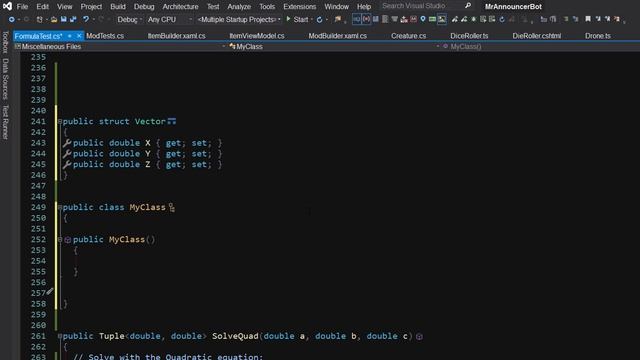The image size is (640, 360).
Task: Open the MyClass() member navigation dropdown
Action: coord(540,47)
